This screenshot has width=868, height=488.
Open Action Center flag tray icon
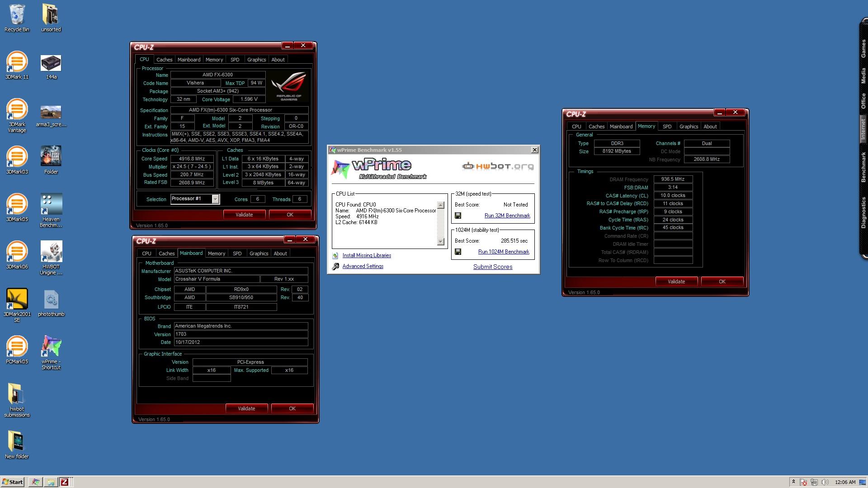point(803,482)
